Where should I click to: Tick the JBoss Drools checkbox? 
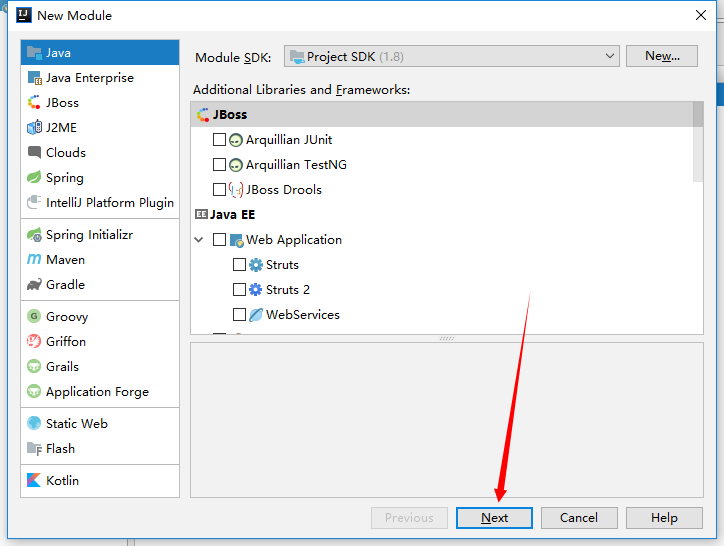219,189
